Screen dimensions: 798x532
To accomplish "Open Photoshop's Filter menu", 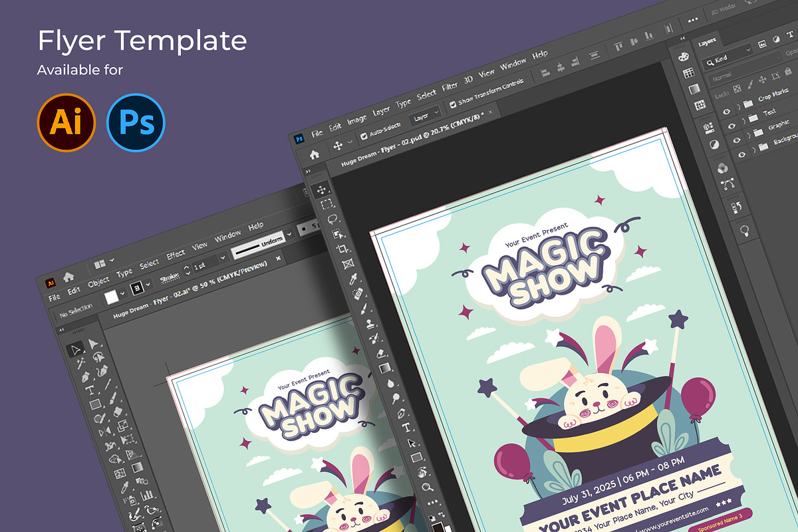I will coord(450,86).
